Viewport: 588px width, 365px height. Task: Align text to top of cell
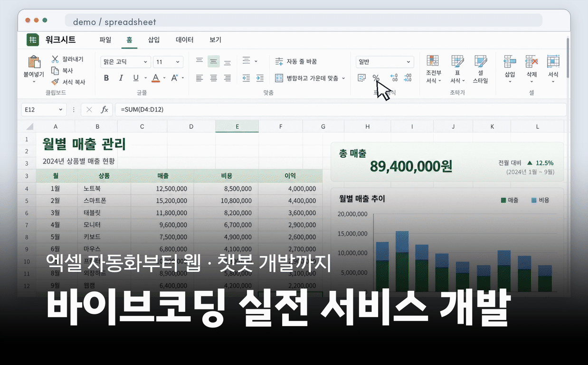(x=199, y=61)
